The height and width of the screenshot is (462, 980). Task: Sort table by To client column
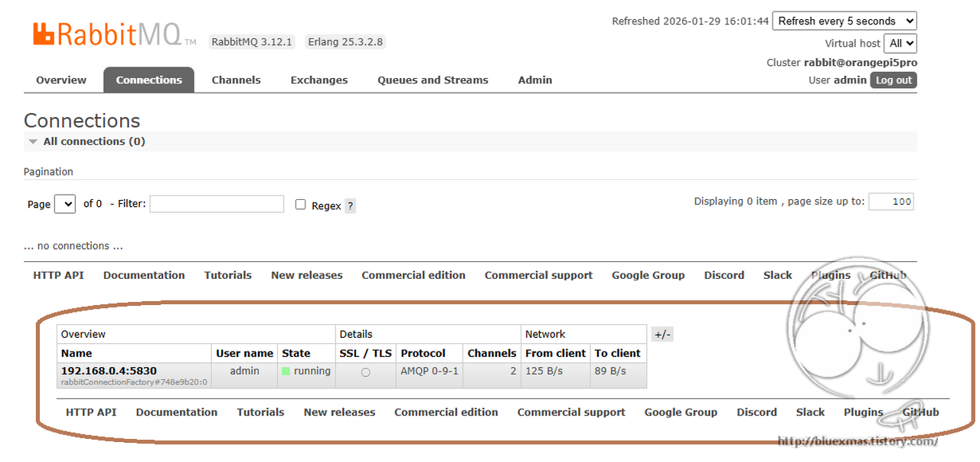pos(618,353)
